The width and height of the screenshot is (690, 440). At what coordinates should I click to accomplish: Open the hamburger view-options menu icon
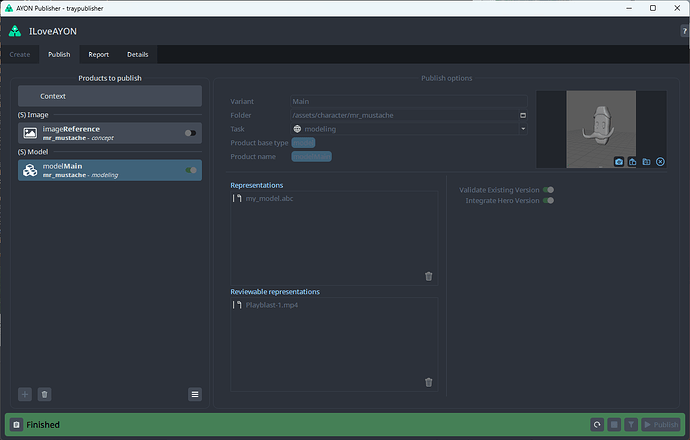tap(195, 394)
